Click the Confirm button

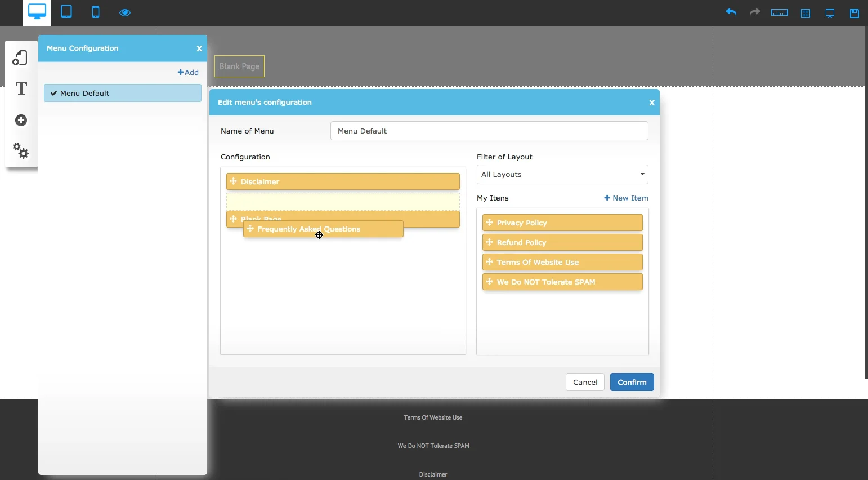click(x=632, y=382)
